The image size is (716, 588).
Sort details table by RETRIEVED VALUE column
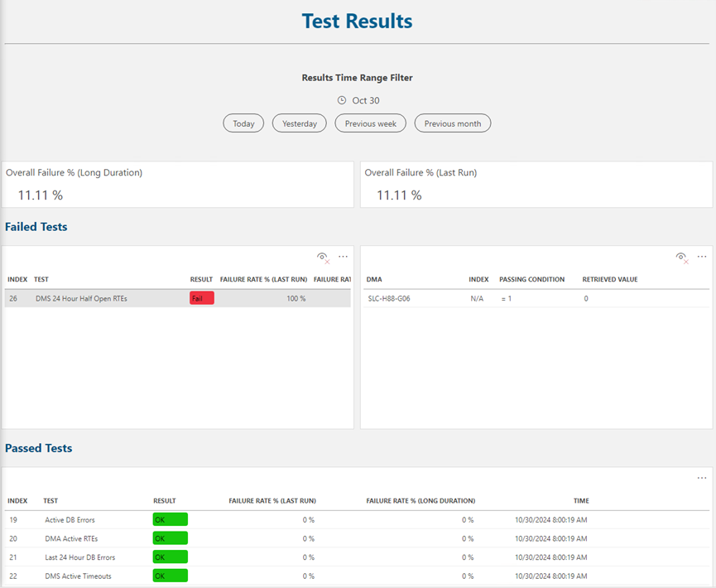pyautogui.click(x=609, y=279)
